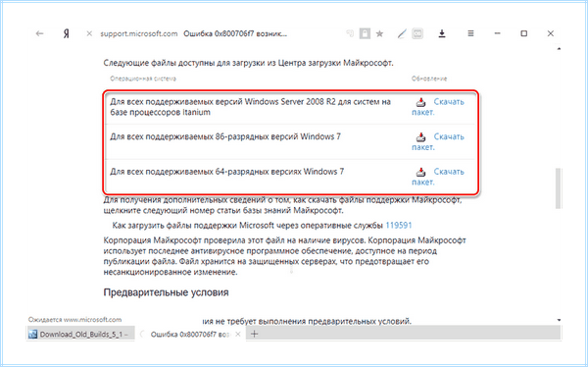
Task: Click paragraph 'Корпорация Майкрософт проверила этот файл'
Action: click(284, 256)
